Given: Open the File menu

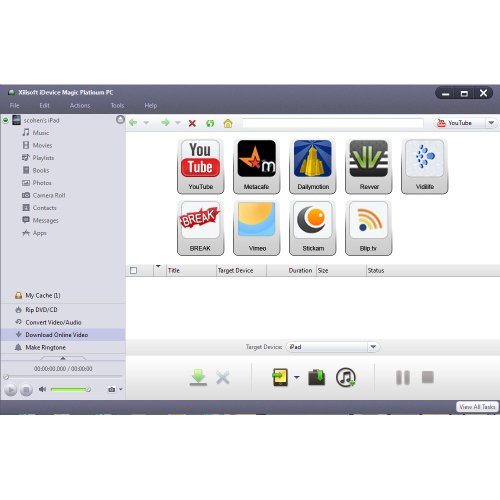Looking at the screenshot, I should pyautogui.click(x=14, y=105).
